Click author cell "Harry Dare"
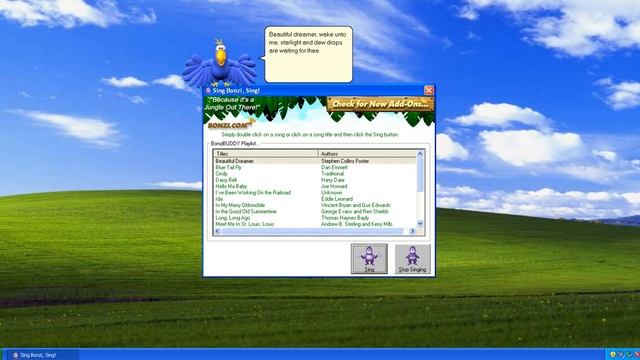 pos(333,180)
